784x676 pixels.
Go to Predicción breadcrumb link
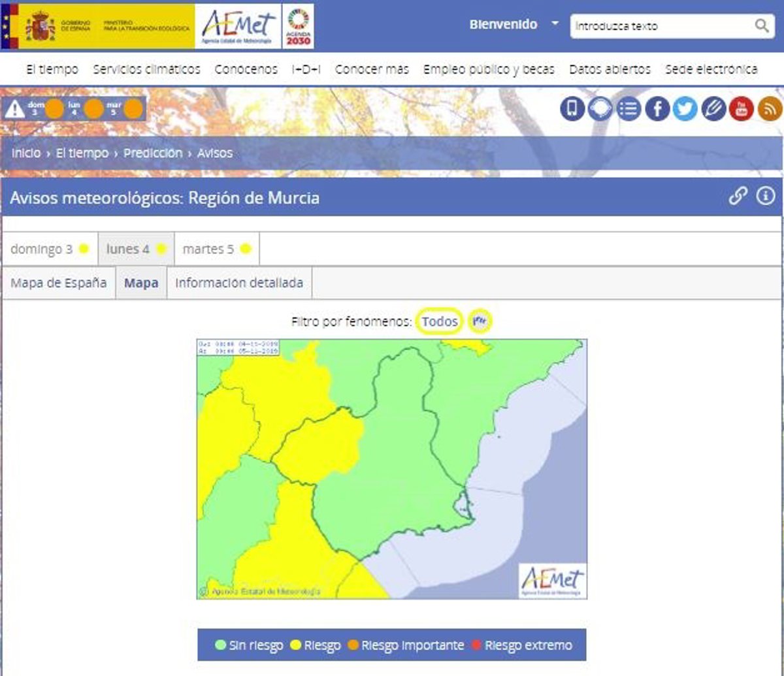point(153,153)
